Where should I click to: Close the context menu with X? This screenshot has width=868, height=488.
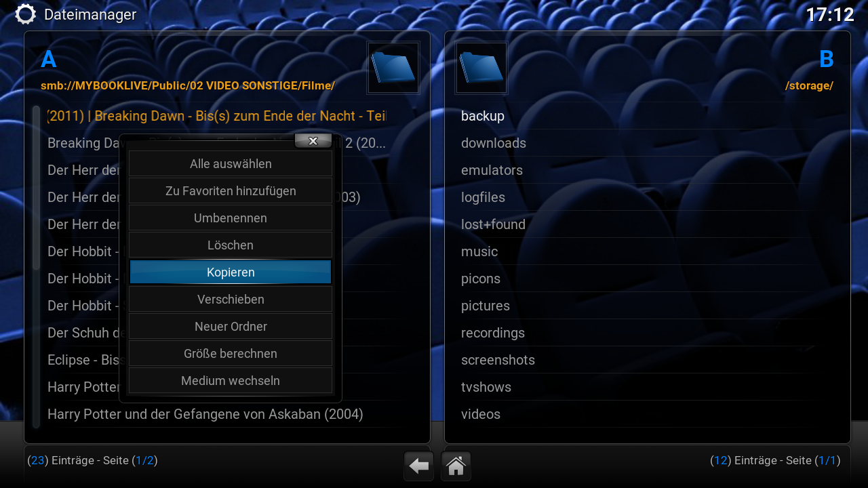(313, 141)
